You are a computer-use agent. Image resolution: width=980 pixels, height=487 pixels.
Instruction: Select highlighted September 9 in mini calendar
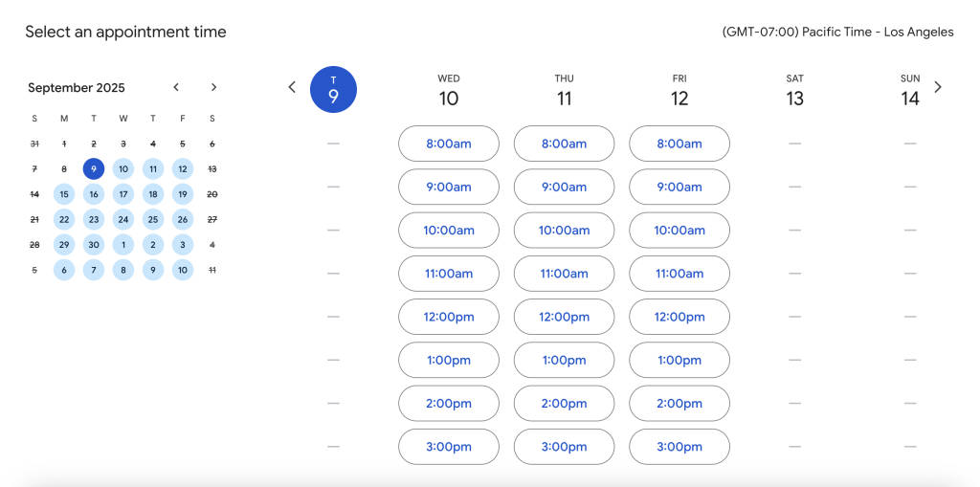coord(94,169)
